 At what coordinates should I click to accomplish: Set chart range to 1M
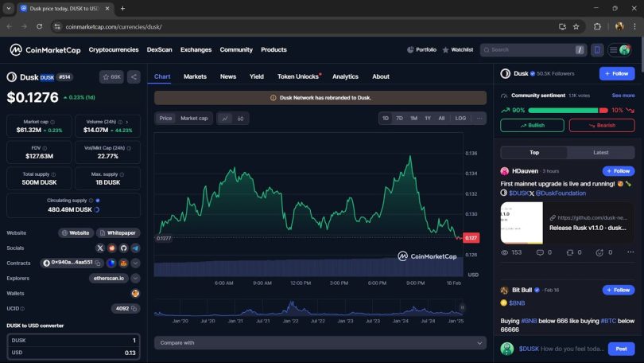point(413,119)
